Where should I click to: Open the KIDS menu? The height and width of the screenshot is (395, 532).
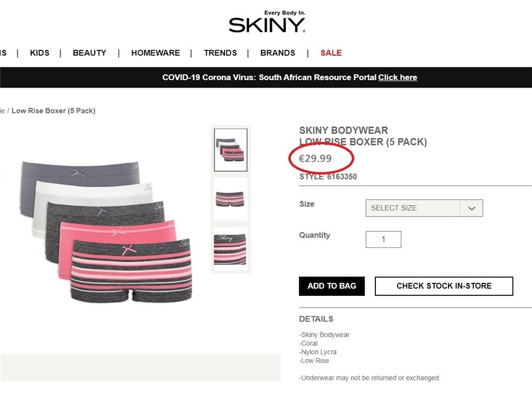click(40, 53)
